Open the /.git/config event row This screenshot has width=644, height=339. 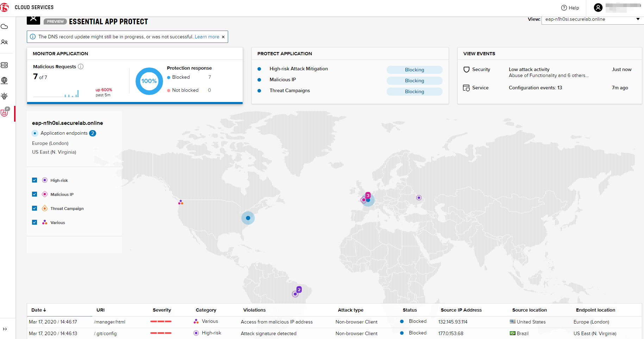[x=334, y=333]
